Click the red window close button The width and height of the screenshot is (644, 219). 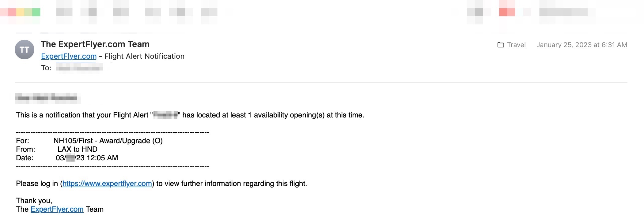point(12,12)
